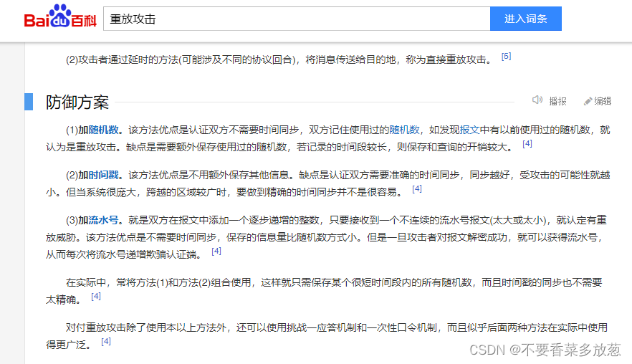
Task: Click the 播报 label in 防御方案 header
Action: click(557, 101)
